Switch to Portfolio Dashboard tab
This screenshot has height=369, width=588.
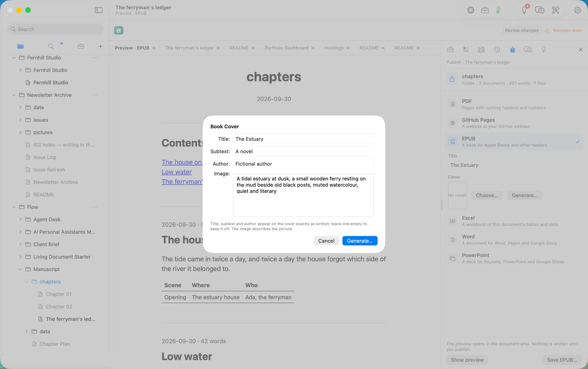(x=286, y=48)
